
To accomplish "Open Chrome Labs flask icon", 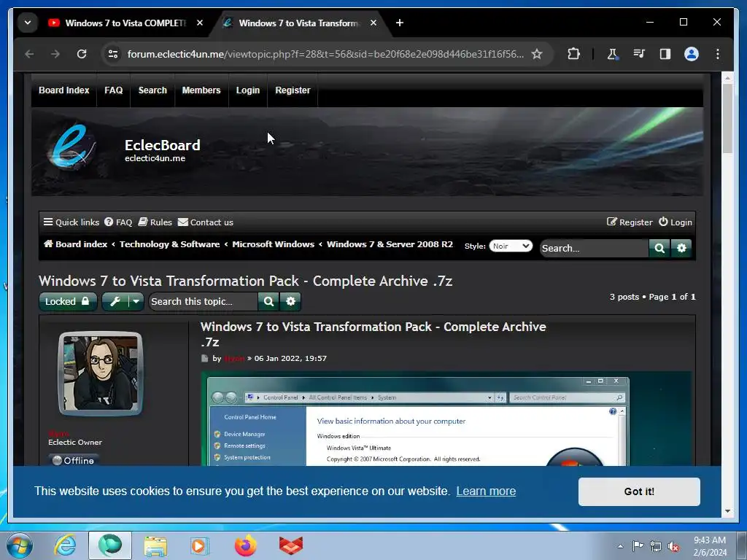I will [612, 54].
